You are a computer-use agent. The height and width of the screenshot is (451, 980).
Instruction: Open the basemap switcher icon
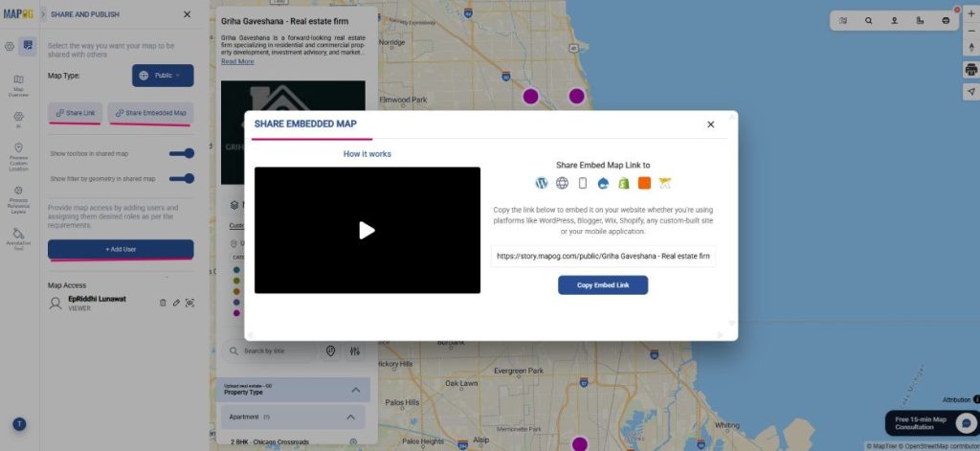pos(843,21)
